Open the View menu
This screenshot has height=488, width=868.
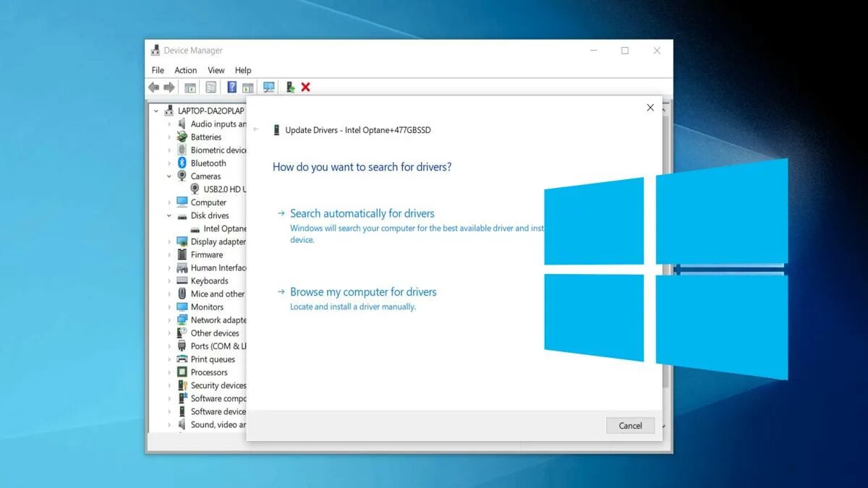click(216, 70)
